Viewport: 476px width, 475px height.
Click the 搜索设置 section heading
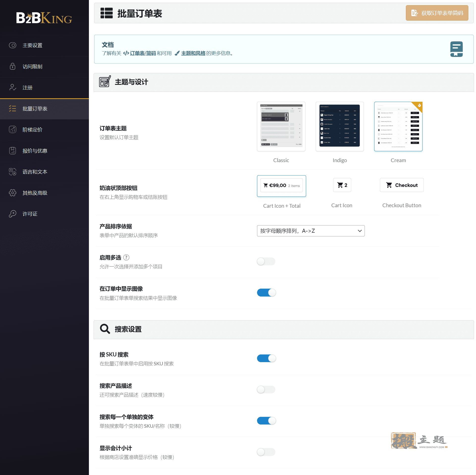128,329
